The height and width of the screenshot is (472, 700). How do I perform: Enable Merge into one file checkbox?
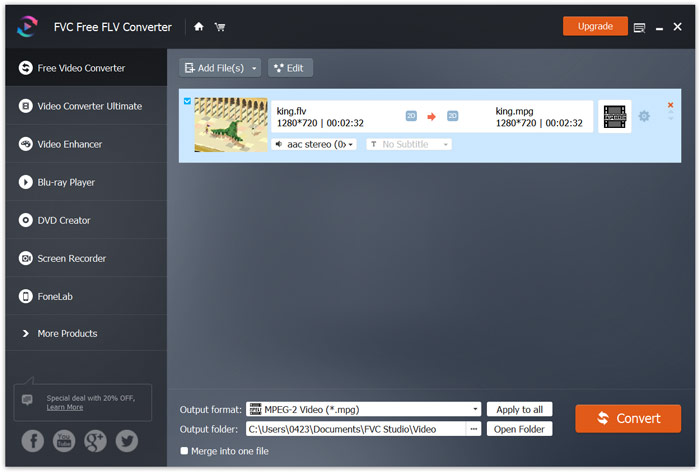(x=184, y=451)
